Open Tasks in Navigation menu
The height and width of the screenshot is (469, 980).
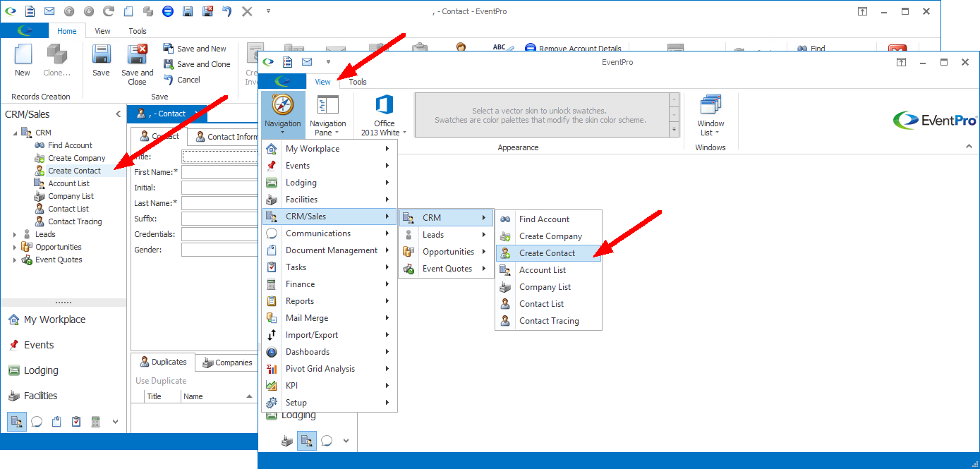(329, 267)
